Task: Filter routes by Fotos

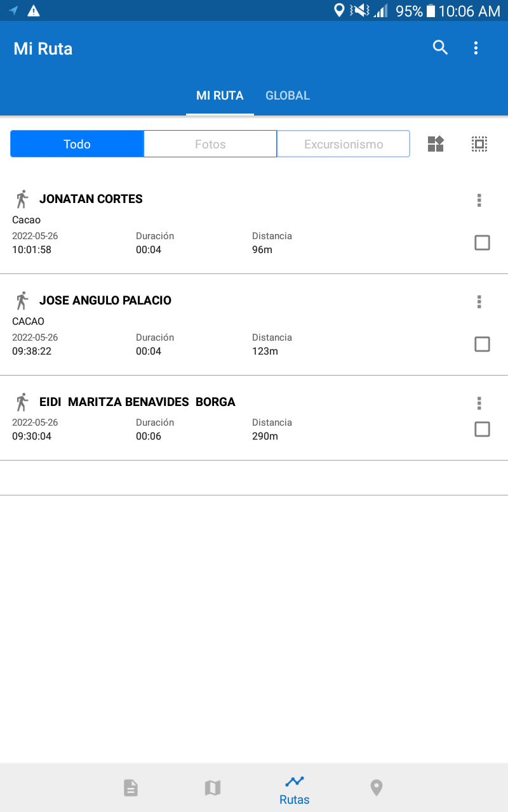Action: pos(210,144)
